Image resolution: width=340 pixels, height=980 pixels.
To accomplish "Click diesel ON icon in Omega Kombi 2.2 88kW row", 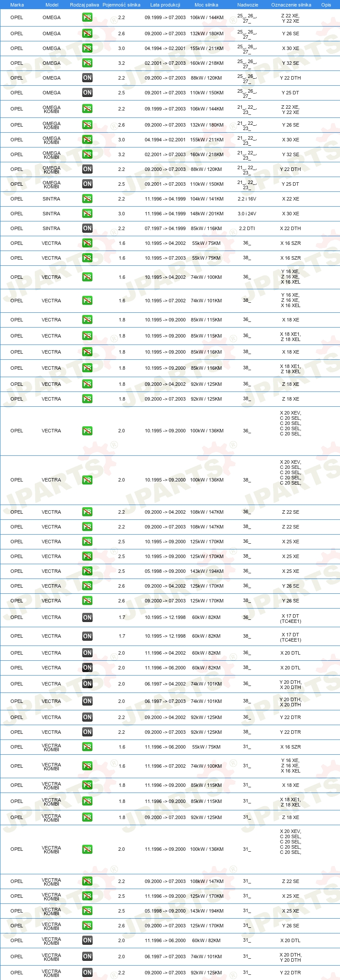I will [87, 169].
